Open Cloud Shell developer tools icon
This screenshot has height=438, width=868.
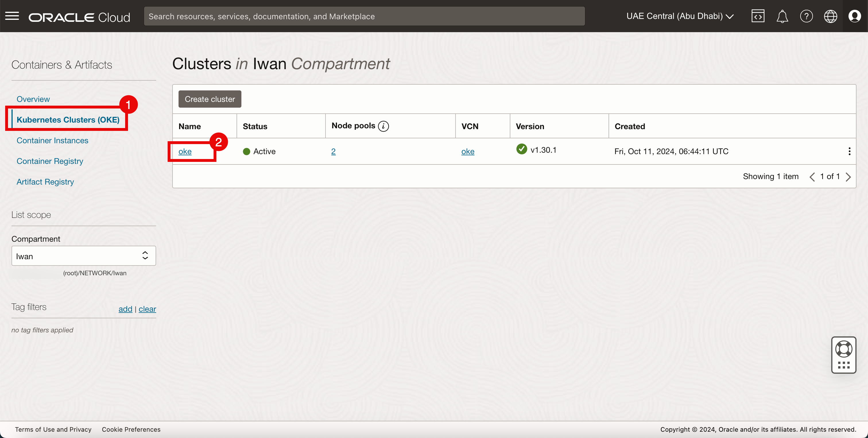(x=757, y=16)
